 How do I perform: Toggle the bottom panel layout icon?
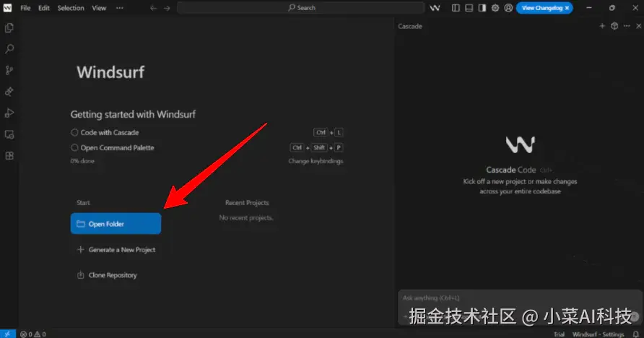coord(469,8)
